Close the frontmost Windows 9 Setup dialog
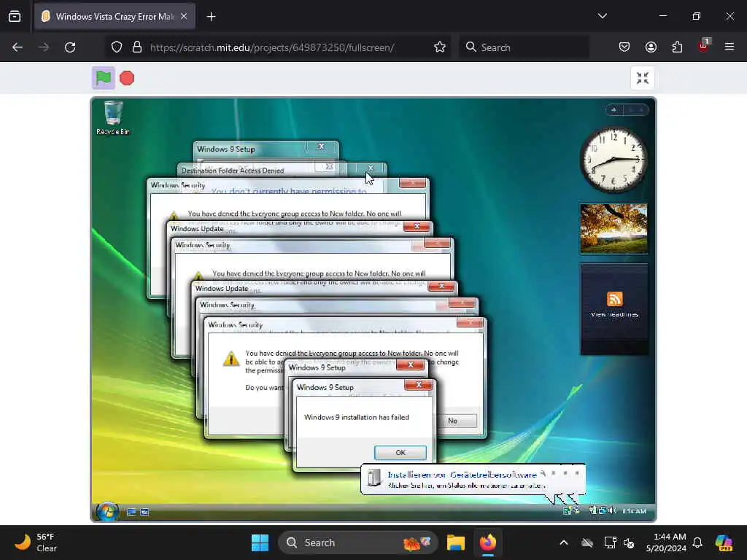This screenshot has height=560, width=747. tap(419, 385)
